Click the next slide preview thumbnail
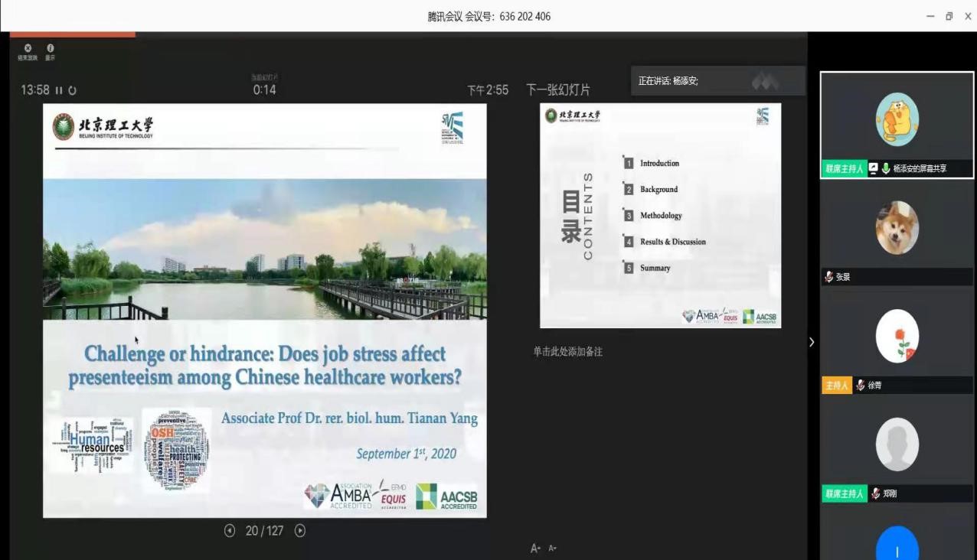This screenshot has width=977, height=560. tap(660, 215)
